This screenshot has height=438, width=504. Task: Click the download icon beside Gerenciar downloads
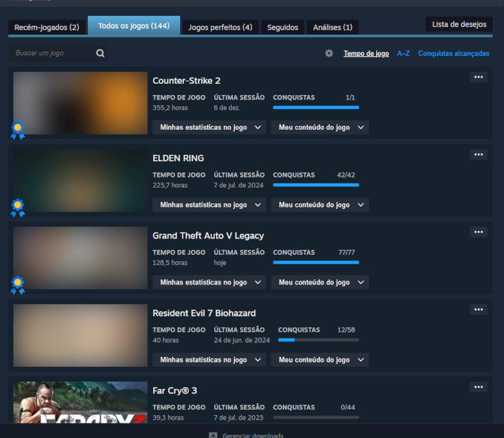point(213,435)
